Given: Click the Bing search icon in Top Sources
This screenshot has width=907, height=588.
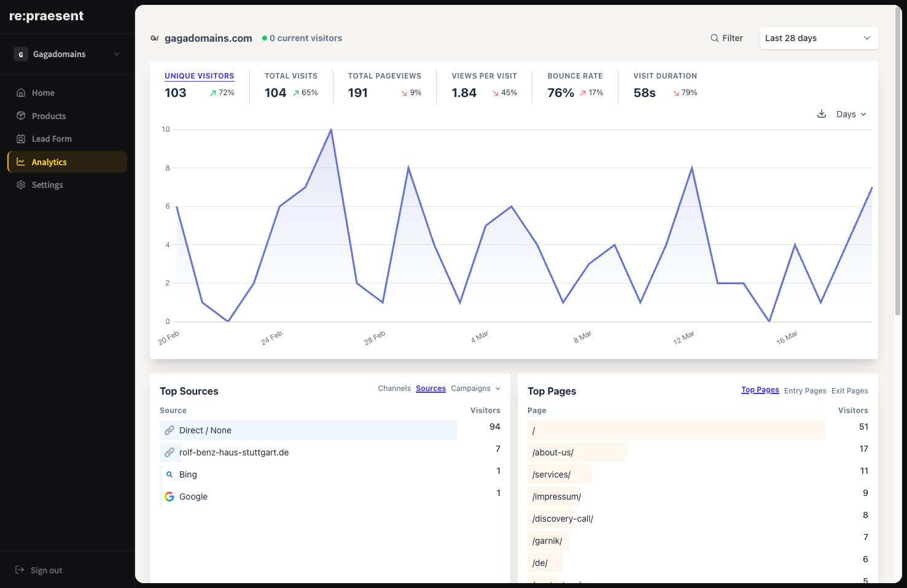Looking at the screenshot, I should pos(169,474).
